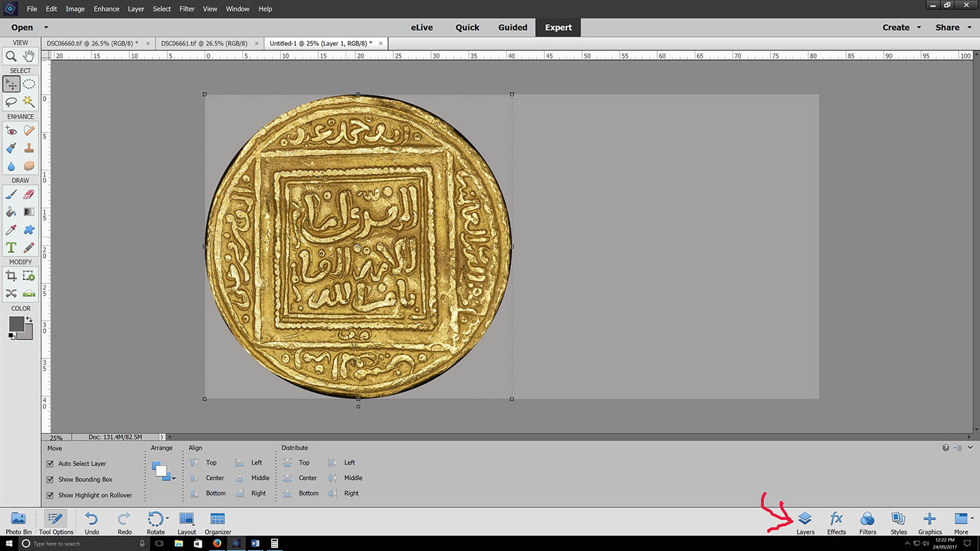Open the Styles panel
This screenshot has height=551, width=980.
(x=898, y=522)
